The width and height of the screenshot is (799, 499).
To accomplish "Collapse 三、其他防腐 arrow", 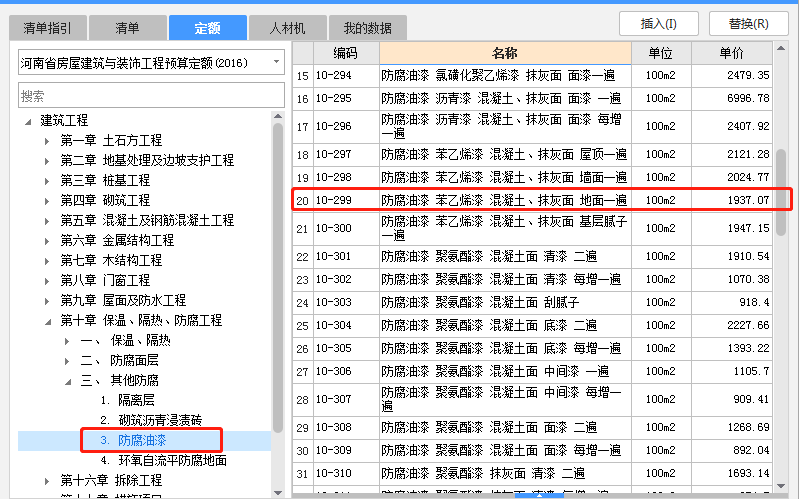I will click(68, 381).
